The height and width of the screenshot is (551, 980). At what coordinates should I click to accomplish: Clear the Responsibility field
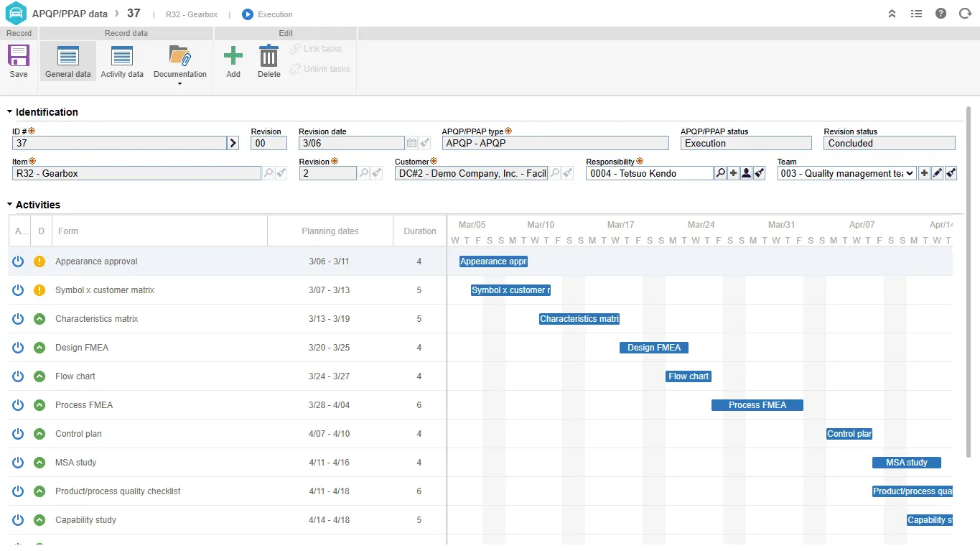[x=760, y=173]
